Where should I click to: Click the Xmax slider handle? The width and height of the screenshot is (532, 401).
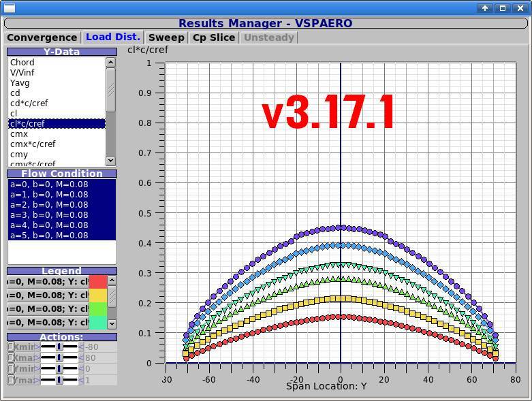[x=59, y=357]
